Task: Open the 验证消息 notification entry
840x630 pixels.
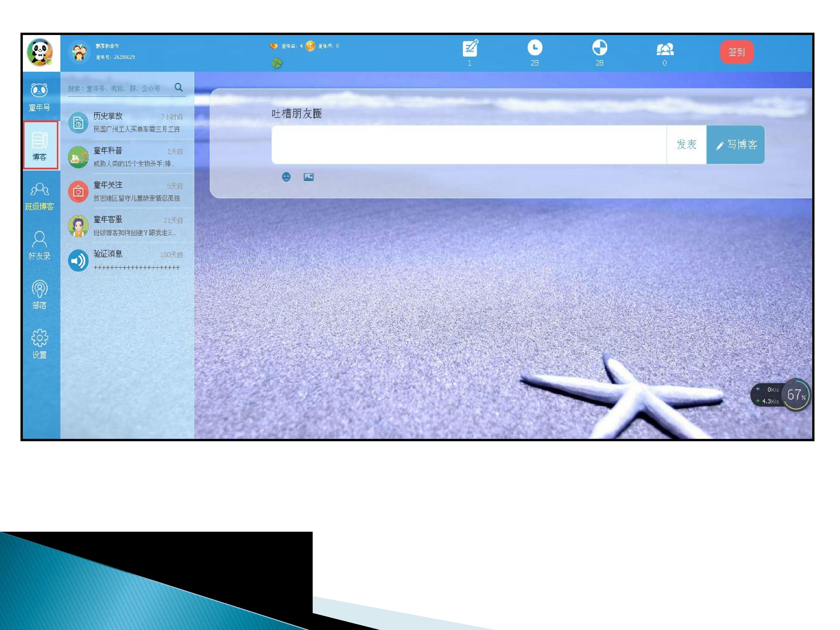Action: click(x=127, y=260)
